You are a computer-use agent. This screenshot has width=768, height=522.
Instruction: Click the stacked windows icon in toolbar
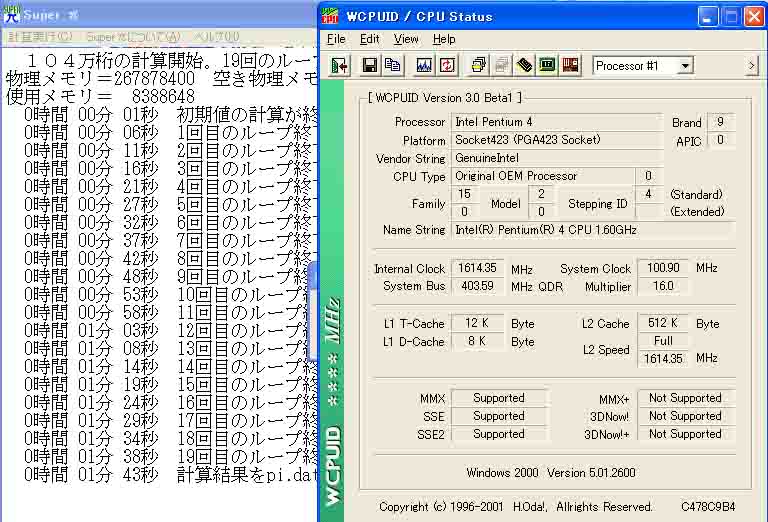point(478,65)
